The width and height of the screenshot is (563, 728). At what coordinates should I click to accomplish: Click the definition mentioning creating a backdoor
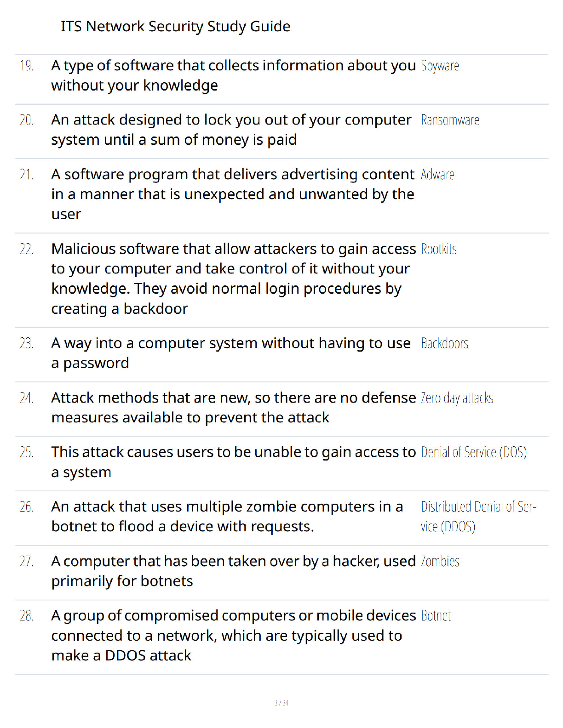234,279
